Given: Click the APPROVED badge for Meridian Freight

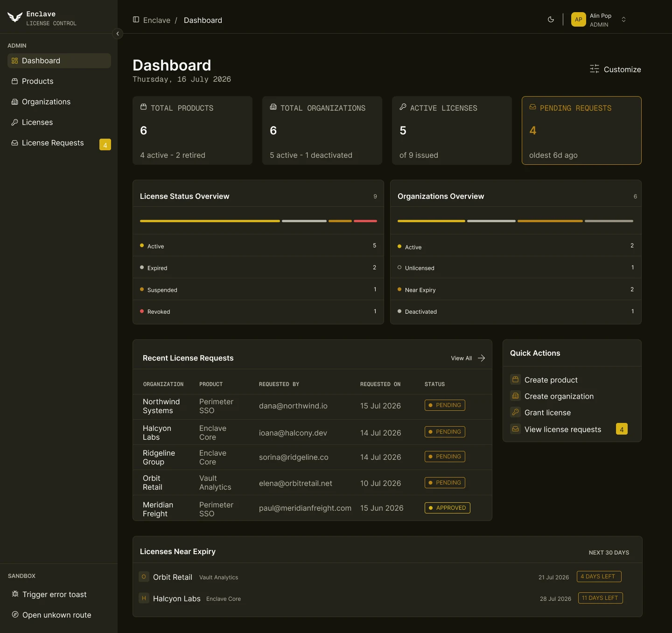Looking at the screenshot, I should [448, 508].
